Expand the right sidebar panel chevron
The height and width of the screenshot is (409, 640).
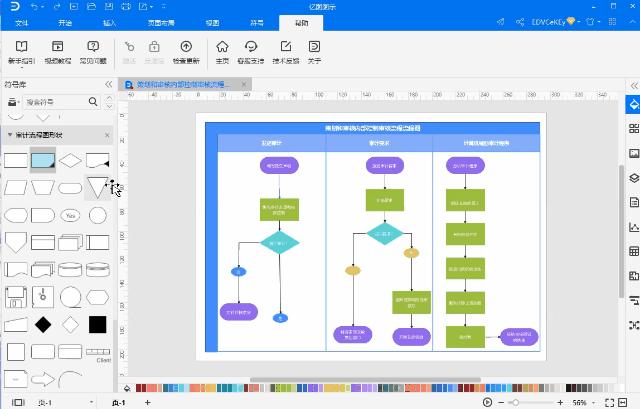(x=634, y=86)
